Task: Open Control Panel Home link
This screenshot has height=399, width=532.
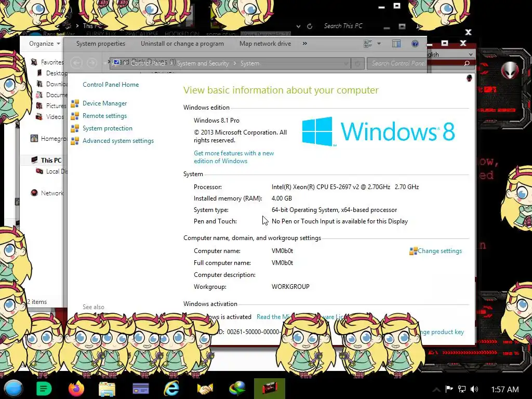Action: point(111,85)
